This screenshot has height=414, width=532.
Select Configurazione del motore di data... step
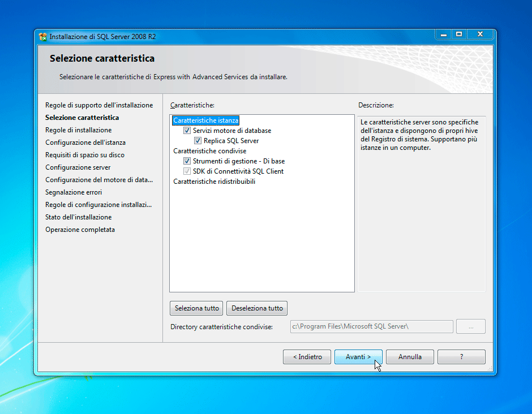(99, 180)
